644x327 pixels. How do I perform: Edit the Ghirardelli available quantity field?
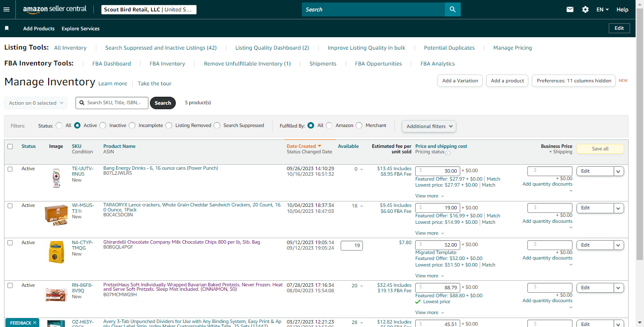[x=352, y=245]
